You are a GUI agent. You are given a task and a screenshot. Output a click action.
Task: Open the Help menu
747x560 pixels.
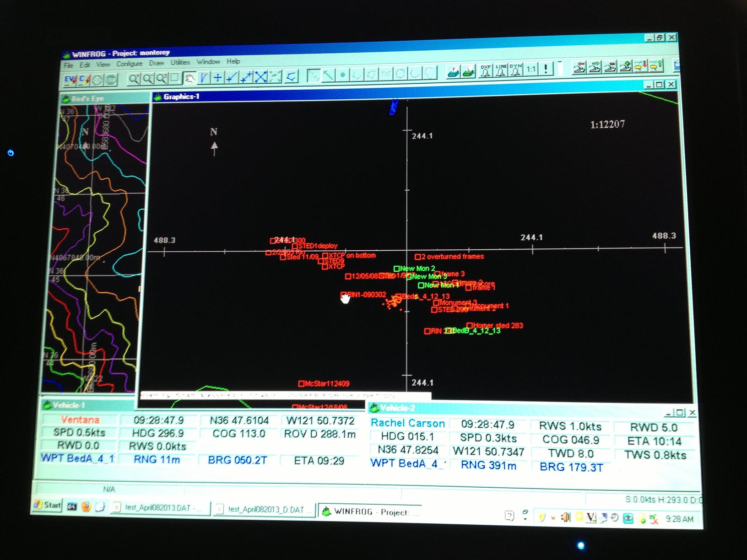coord(233,61)
